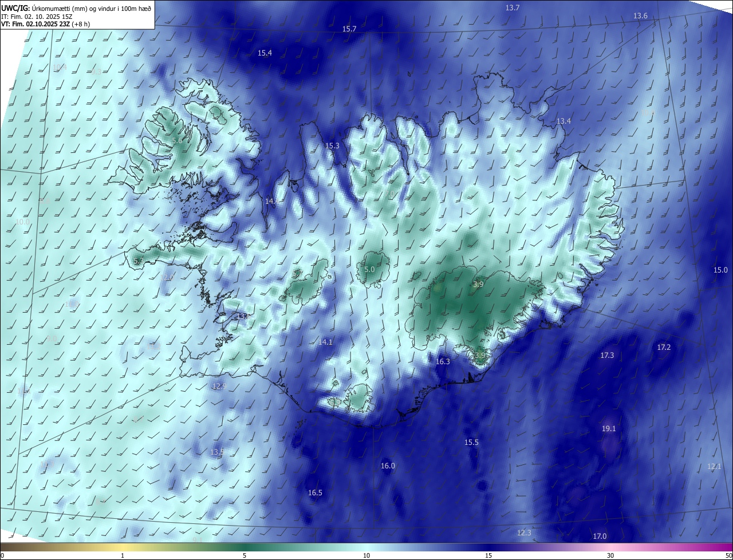Image resolution: width=733 pixels, height=560 pixels.
Task: Click the 0 tick on the colour scale
Action: click(2, 555)
